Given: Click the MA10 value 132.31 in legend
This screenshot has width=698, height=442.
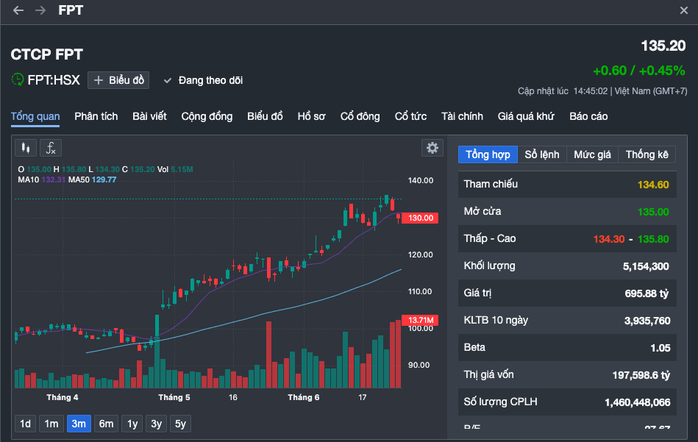Looking at the screenshot, I should (53, 180).
